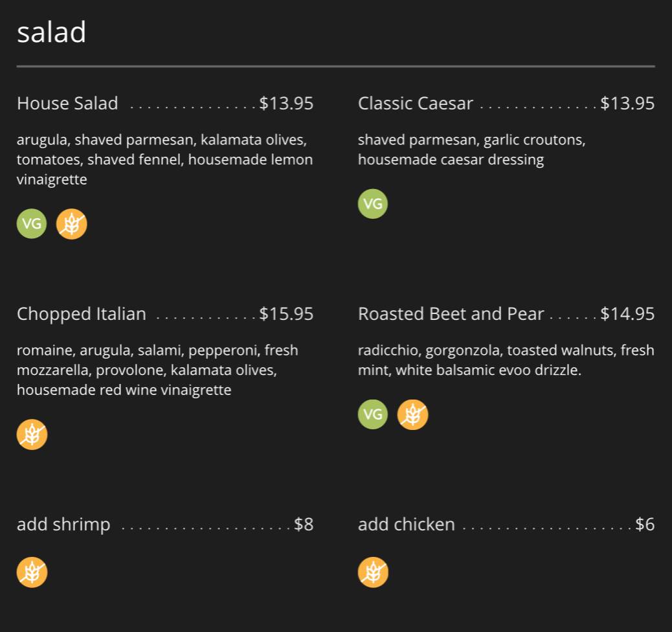Click the Roasted Beet and Pear VG icon

(373, 414)
